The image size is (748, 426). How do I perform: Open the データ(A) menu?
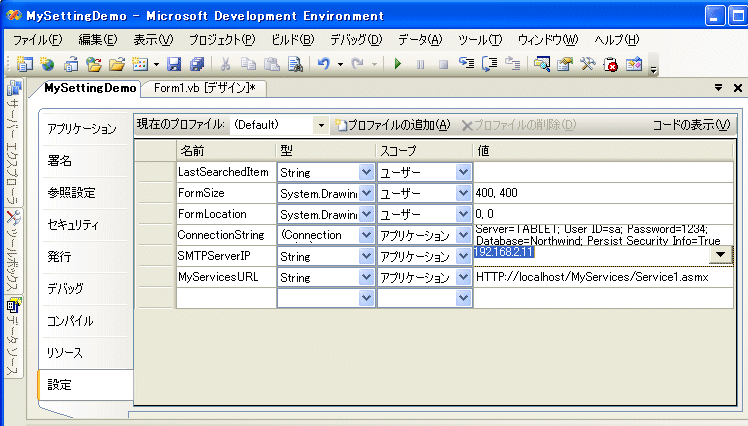[420, 40]
